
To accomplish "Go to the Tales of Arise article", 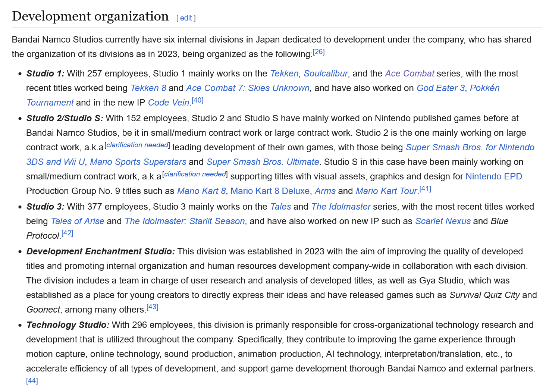I will (x=78, y=221).
